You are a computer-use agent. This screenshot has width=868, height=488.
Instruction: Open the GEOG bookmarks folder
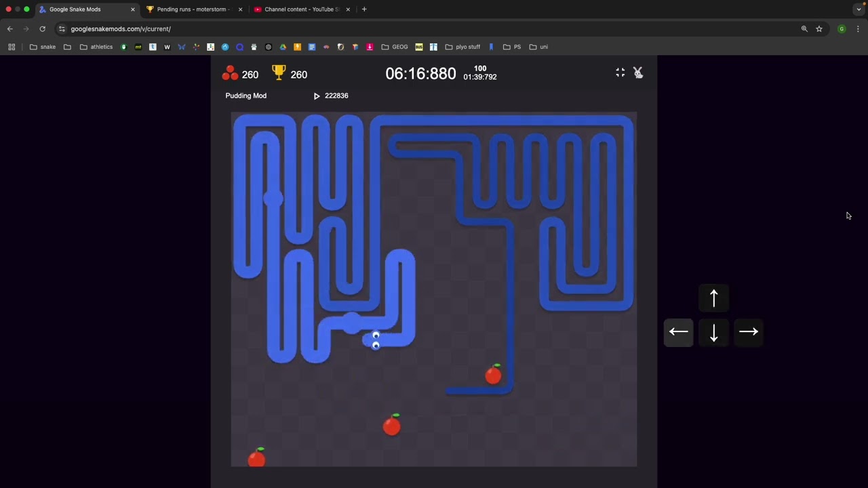click(x=395, y=47)
